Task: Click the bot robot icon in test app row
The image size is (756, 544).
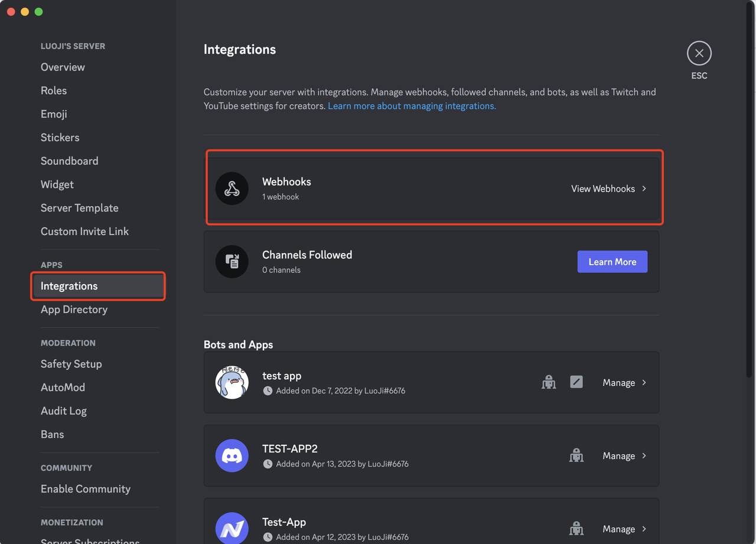Action: (549, 382)
